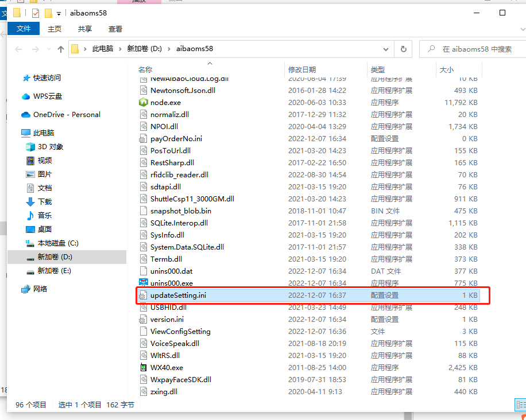
Task: Go up one folder with the up arrow
Action: [61, 49]
